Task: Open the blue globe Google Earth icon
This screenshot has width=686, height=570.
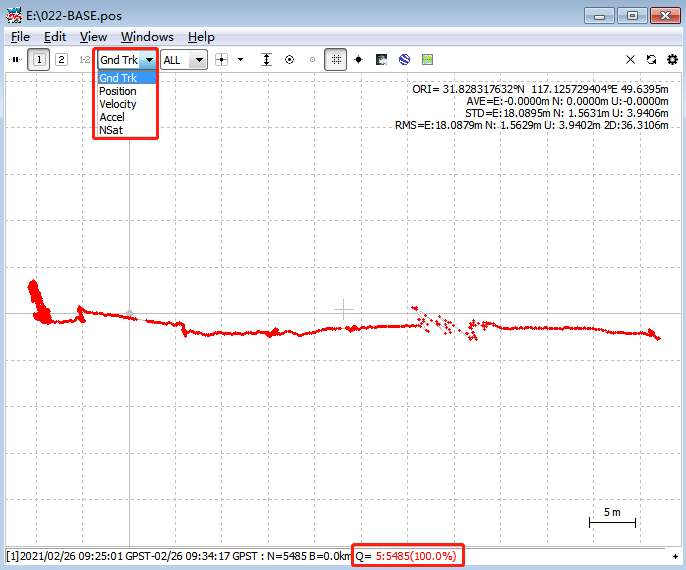Action: pos(404,60)
